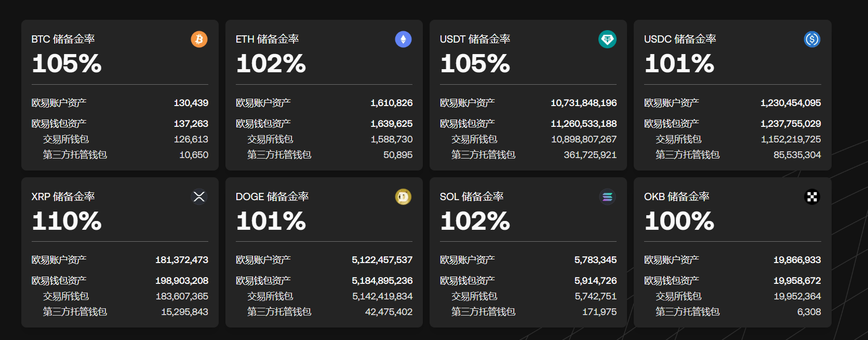Click USDC account assets value 1,230,454,095
The image size is (868, 340).
[x=791, y=103]
